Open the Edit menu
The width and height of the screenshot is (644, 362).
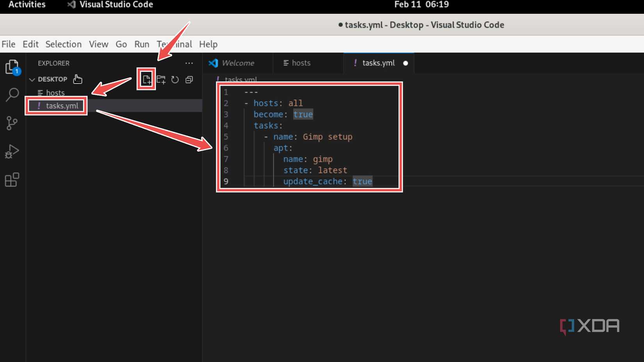(x=30, y=44)
